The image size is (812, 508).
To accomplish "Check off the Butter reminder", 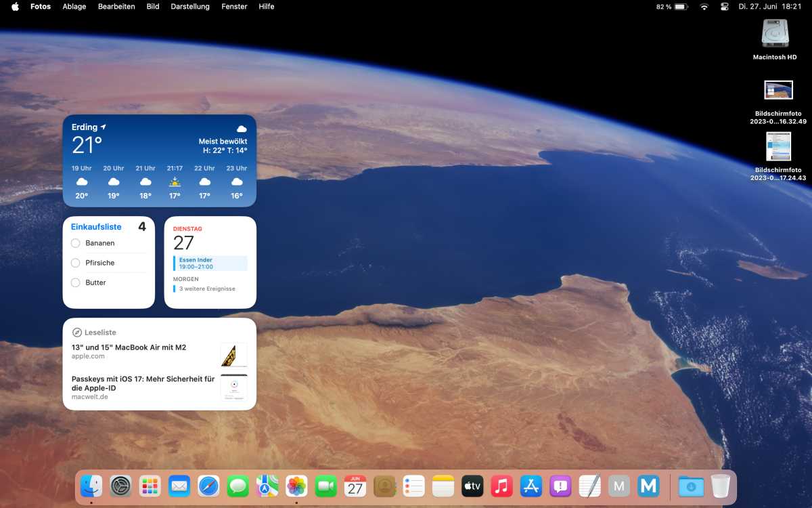I will pyautogui.click(x=76, y=282).
